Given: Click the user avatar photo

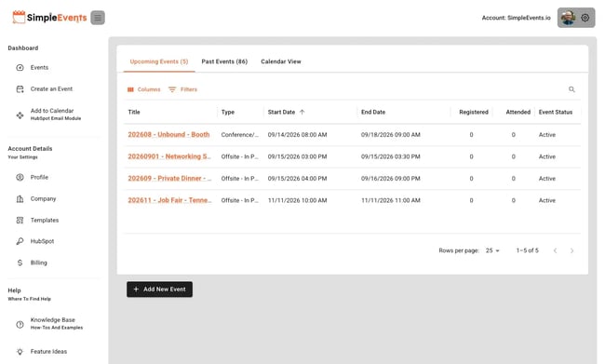Looking at the screenshot, I should [x=568, y=18].
